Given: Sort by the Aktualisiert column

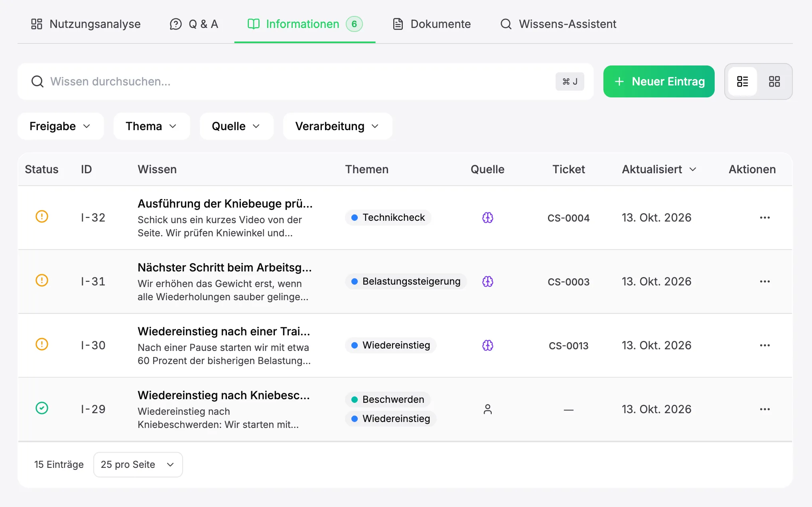Looking at the screenshot, I should pos(659,169).
